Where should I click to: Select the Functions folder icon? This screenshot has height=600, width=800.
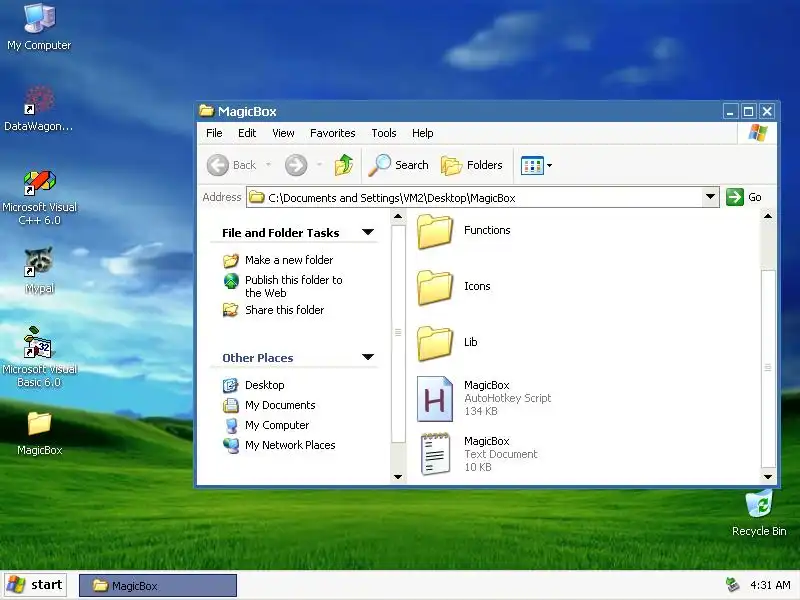click(435, 232)
